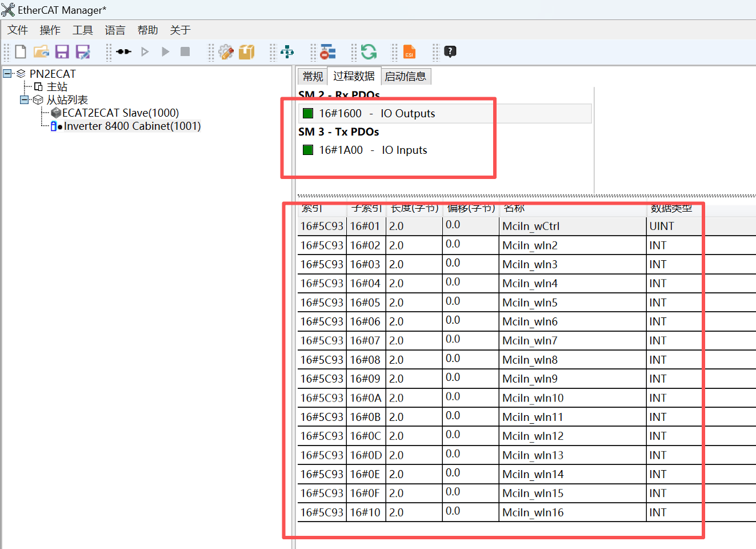The width and height of the screenshot is (756, 549).
Task: Open the 帮助 menu
Action: 148,30
